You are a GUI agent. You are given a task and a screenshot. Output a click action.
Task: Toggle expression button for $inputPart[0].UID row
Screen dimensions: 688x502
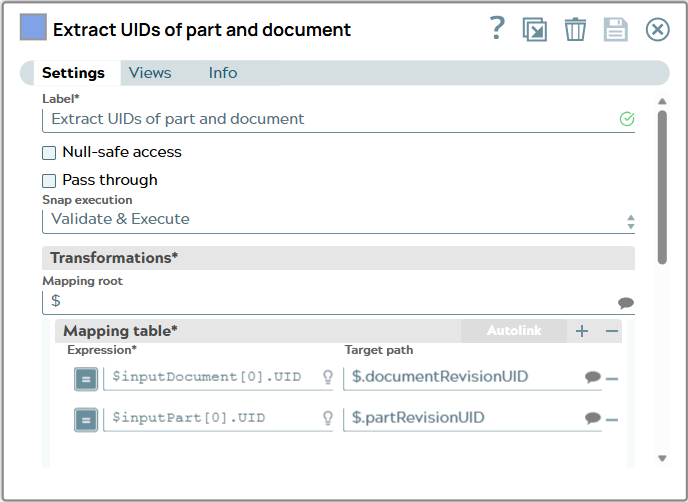pos(86,420)
